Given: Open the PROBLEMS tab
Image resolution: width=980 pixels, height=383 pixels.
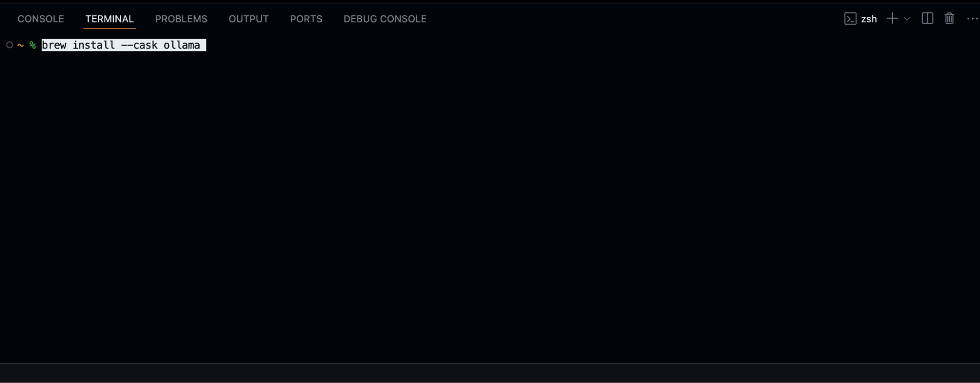Looking at the screenshot, I should 181,19.
